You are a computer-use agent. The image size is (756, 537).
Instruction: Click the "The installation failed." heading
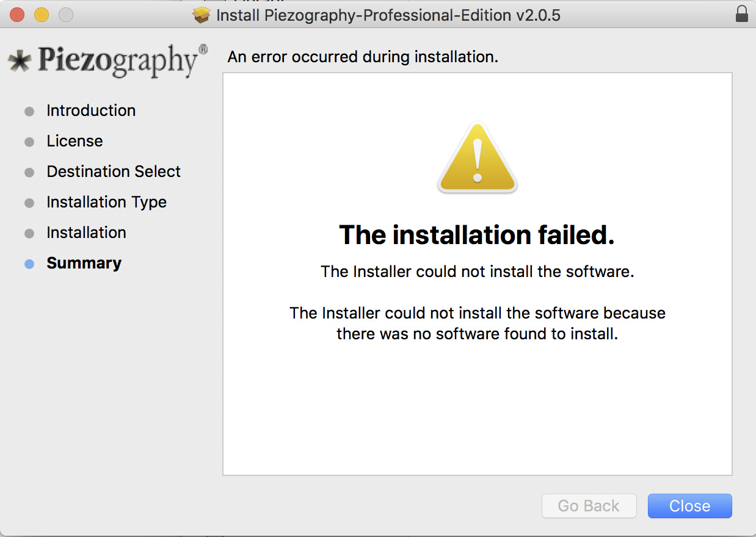[x=476, y=235]
